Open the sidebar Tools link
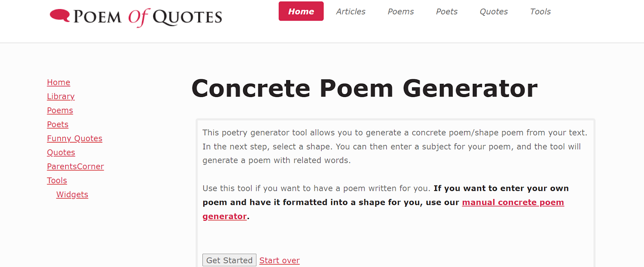The image size is (644, 267). 57,181
